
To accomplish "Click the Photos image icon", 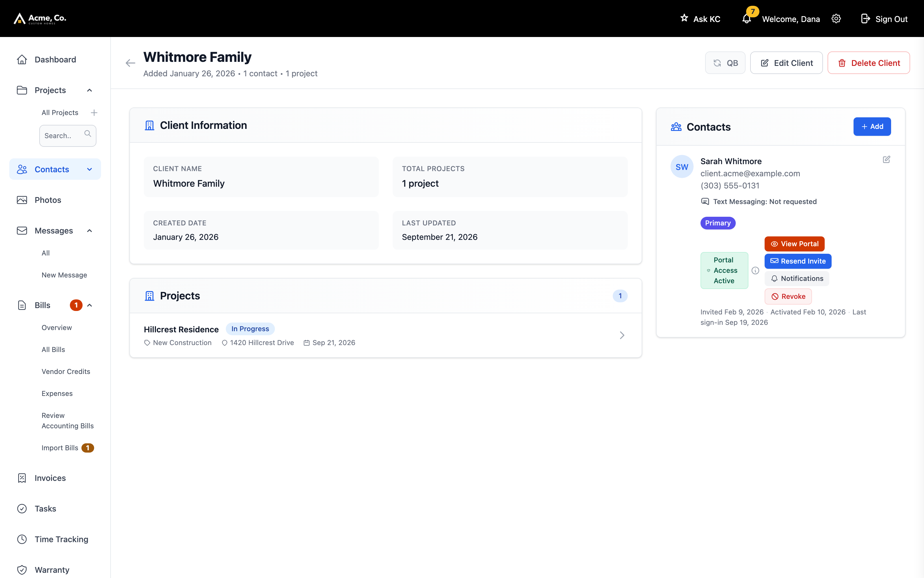I will [22, 200].
